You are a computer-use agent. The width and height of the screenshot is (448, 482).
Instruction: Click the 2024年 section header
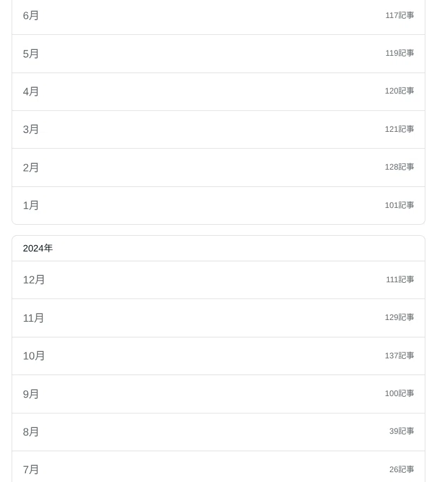pyautogui.click(x=38, y=249)
